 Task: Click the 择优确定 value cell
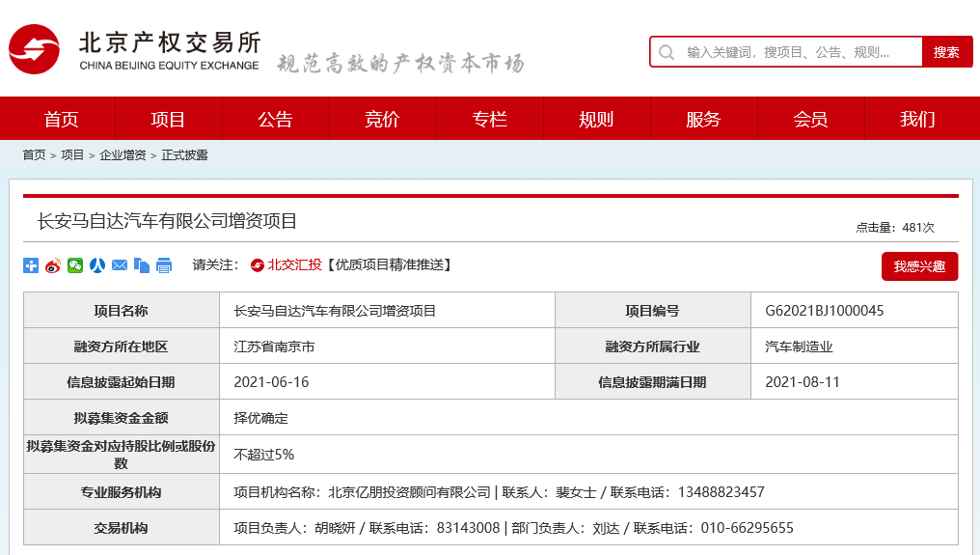588,417
